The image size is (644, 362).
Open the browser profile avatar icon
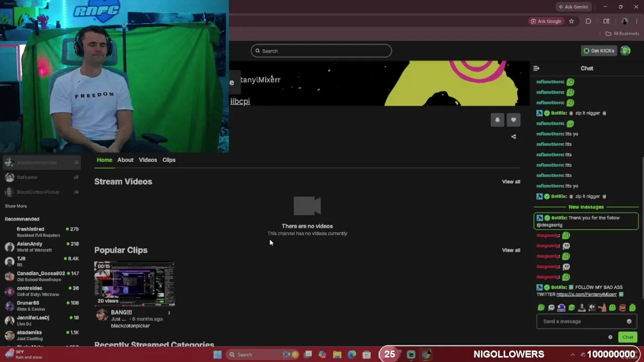[624, 21]
